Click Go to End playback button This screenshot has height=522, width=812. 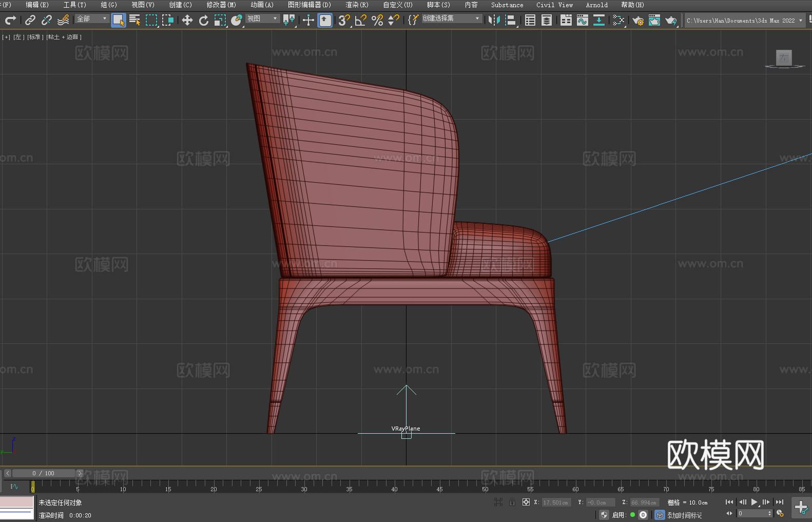coord(780,502)
